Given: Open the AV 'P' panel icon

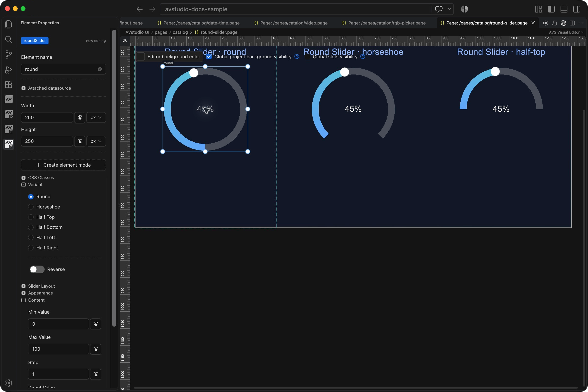Looking at the screenshot, I should point(9,114).
